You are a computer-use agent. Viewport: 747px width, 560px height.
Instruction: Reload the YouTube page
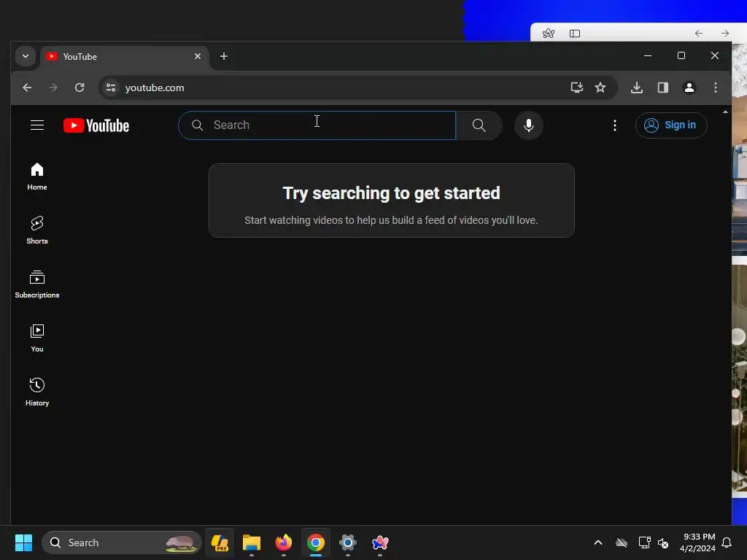point(80,87)
